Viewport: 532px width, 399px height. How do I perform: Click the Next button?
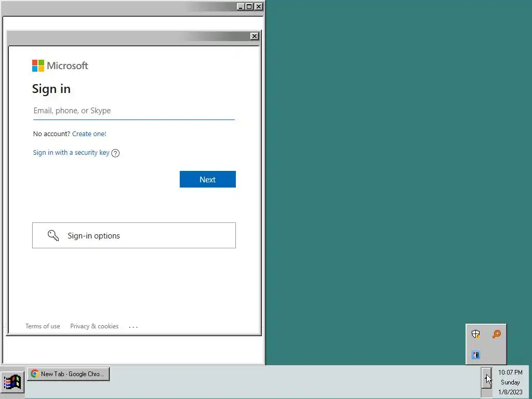click(208, 179)
